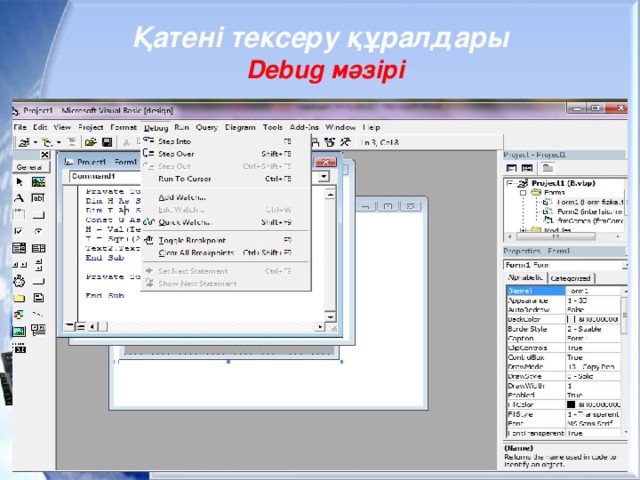Click the BackColor white swatch
This screenshot has height=480, width=640.
click(571, 319)
